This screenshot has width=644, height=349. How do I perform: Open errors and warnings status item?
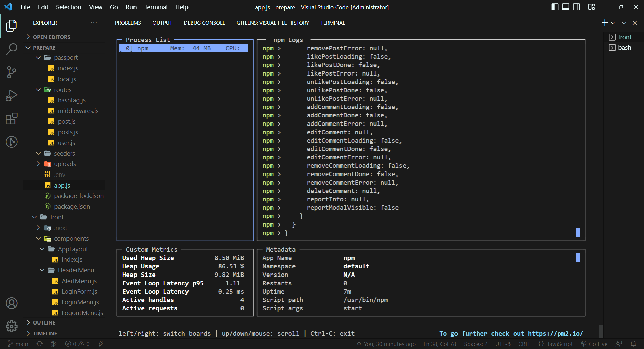77,344
